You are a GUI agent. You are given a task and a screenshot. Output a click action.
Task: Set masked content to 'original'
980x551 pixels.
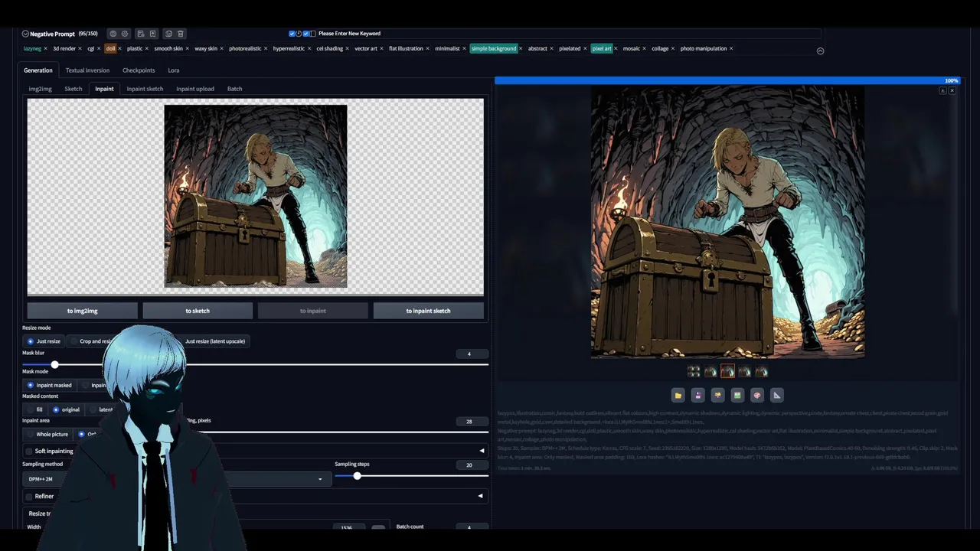tap(67, 409)
